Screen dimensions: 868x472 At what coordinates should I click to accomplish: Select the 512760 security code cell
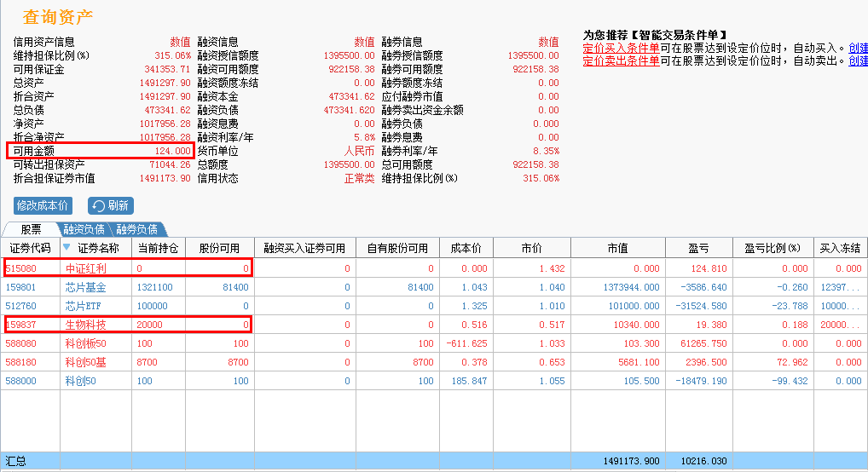[21, 306]
